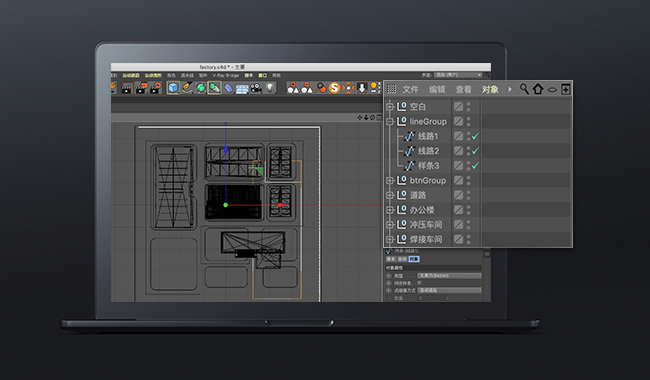Select the 线路2 spline object
Viewport: 650px width, 380px height.
(x=428, y=151)
